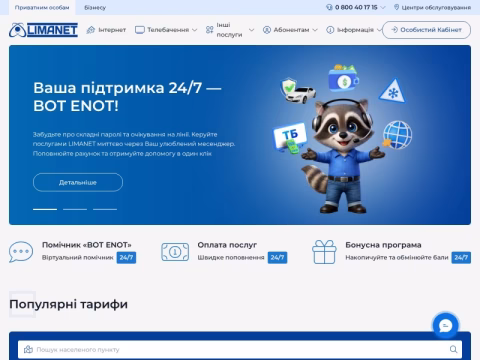Expand the Інші послуги dropdown chevron
Screen dimensions: 480x360
click(252, 30)
